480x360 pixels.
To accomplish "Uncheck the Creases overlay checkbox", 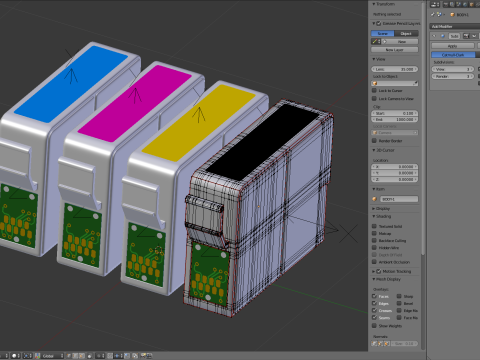I will 374,310.
